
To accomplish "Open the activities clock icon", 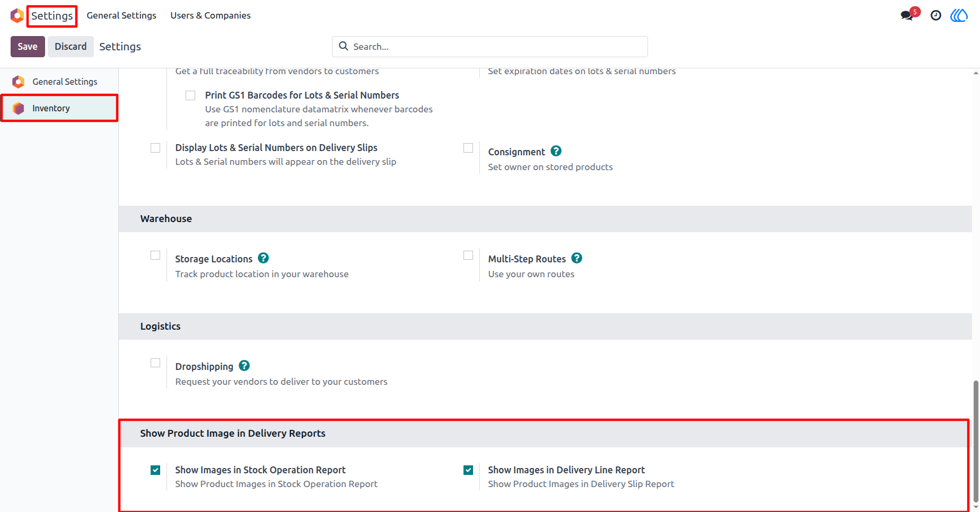I will pyautogui.click(x=936, y=15).
